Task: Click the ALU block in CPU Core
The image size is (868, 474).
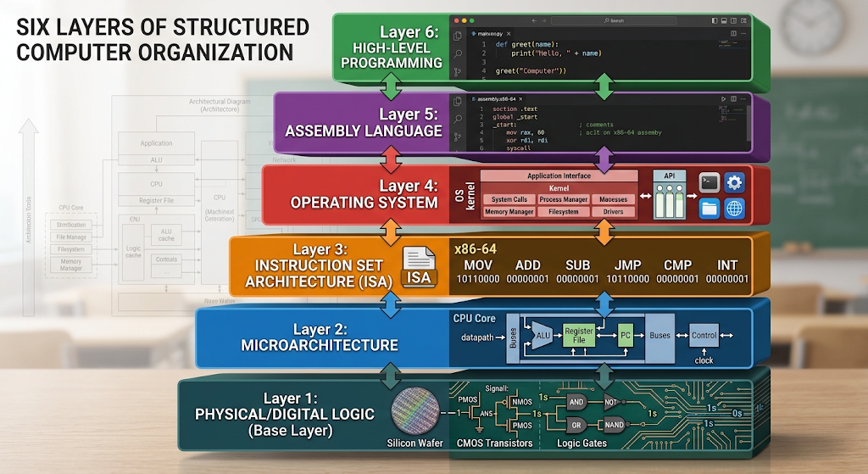Action: click(x=542, y=336)
